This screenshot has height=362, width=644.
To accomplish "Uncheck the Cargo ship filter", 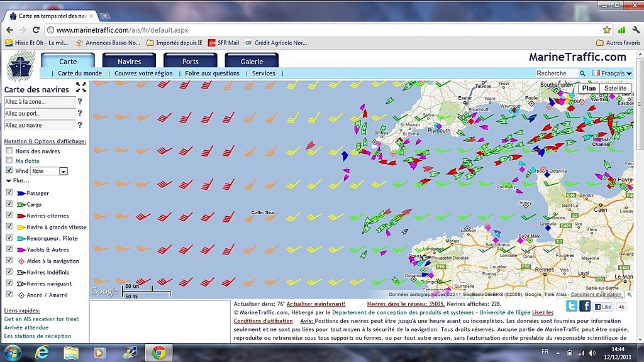I will pos(9,204).
